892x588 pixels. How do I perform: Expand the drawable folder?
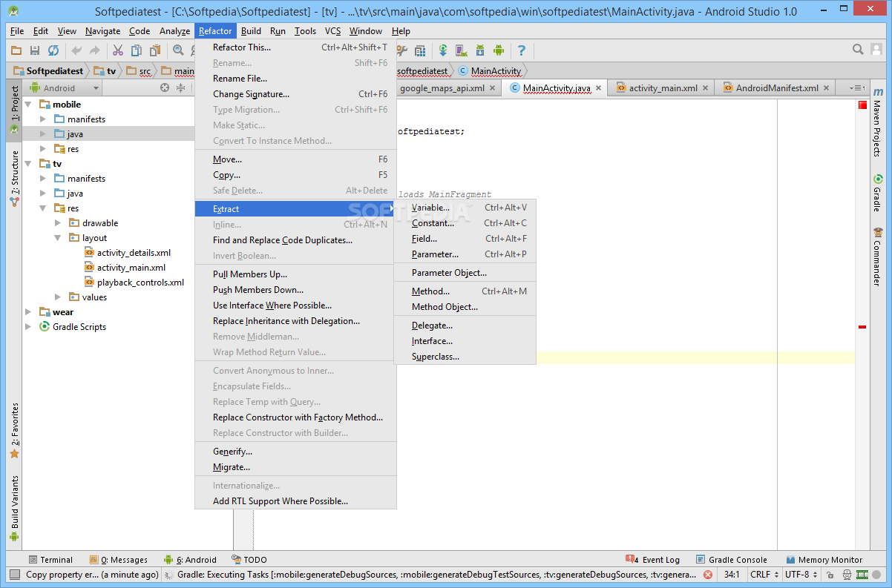(58, 223)
